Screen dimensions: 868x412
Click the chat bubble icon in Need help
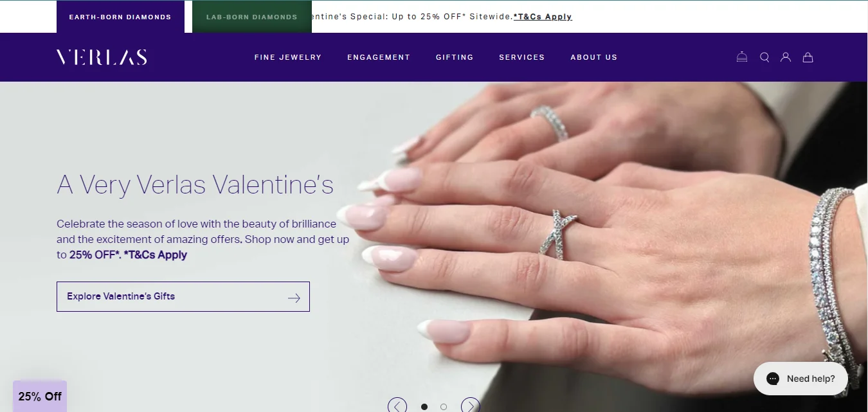773,379
